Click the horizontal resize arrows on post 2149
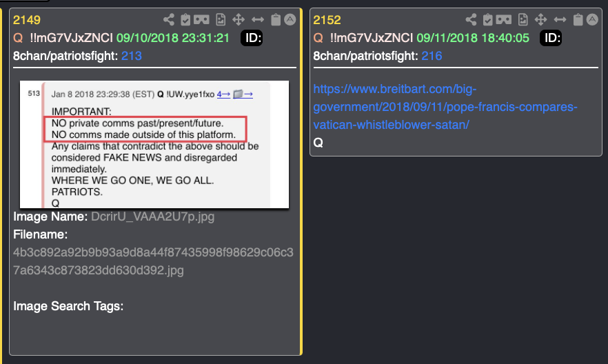 [258, 19]
